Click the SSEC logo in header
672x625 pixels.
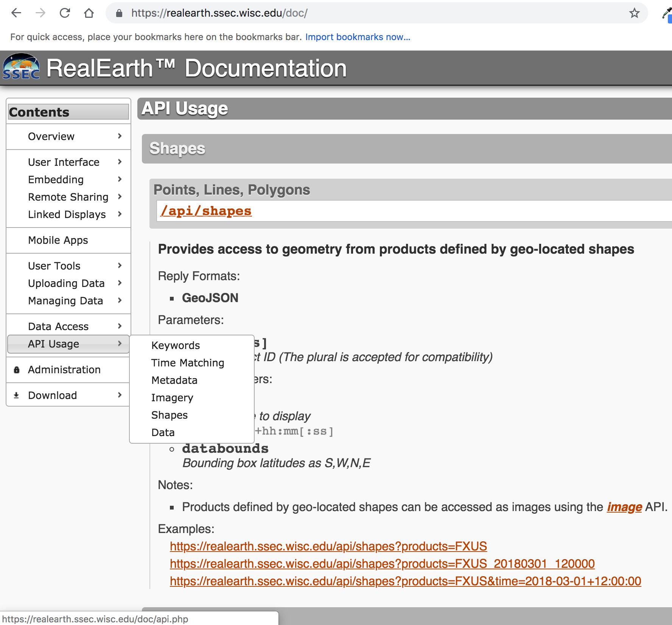(21, 67)
